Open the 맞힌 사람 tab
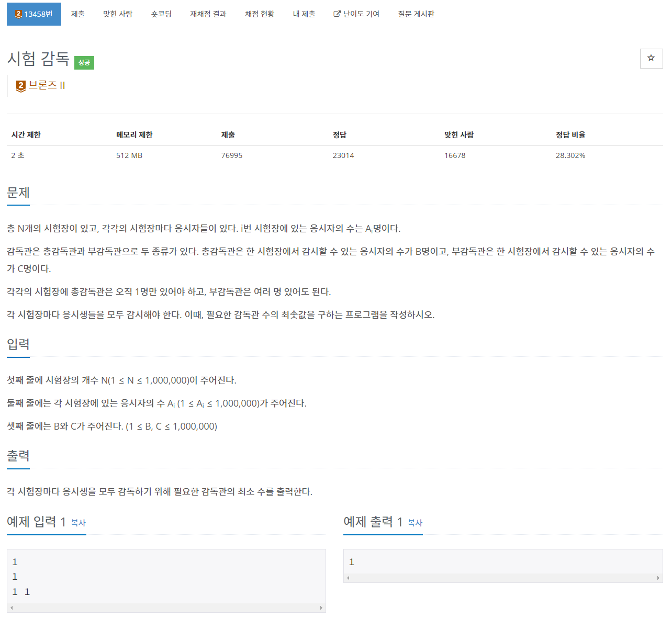Viewport: 672px width, 618px height. click(x=118, y=14)
